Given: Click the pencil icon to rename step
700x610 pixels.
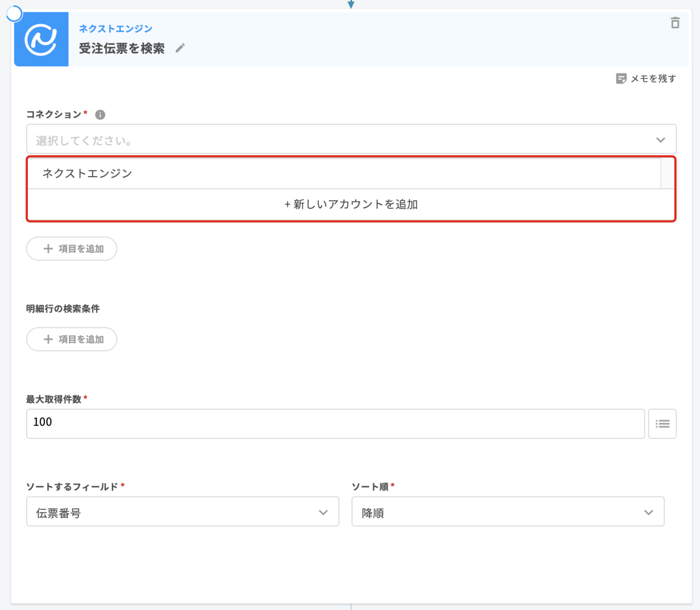Looking at the screenshot, I should pyautogui.click(x=180, y=48).
